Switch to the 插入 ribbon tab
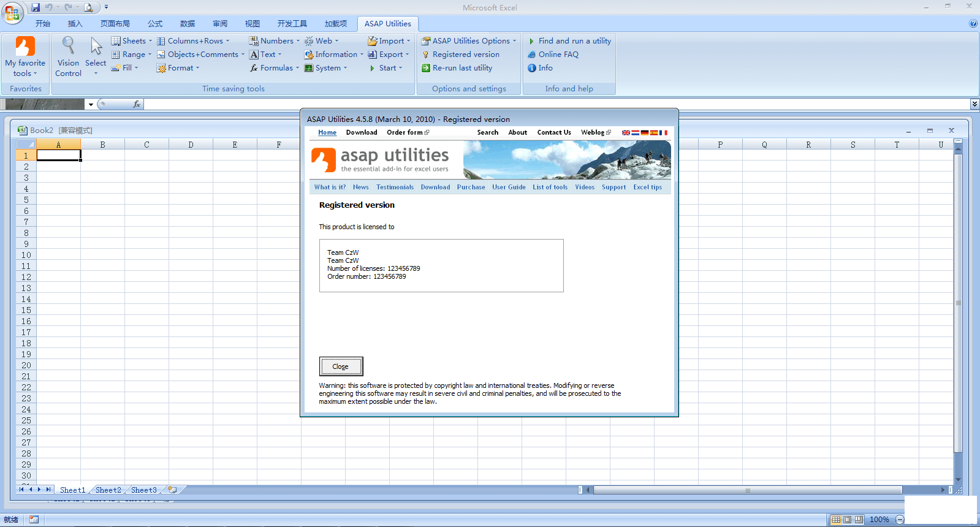The width and height of the screenshot is (980, 527). point(75,24)
